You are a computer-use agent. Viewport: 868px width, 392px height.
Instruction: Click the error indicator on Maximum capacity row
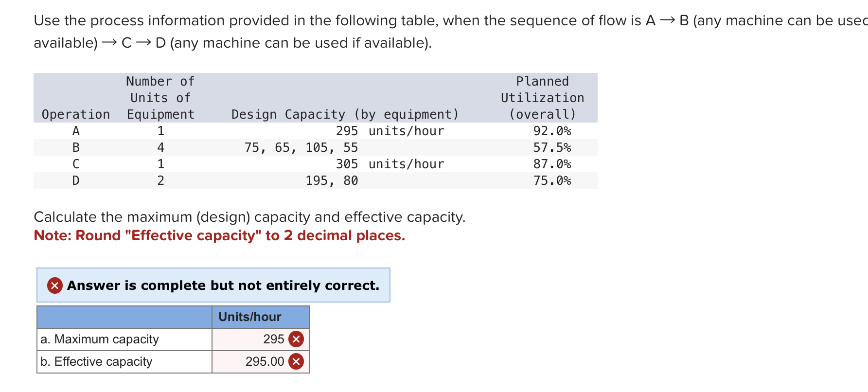[297, 339]
